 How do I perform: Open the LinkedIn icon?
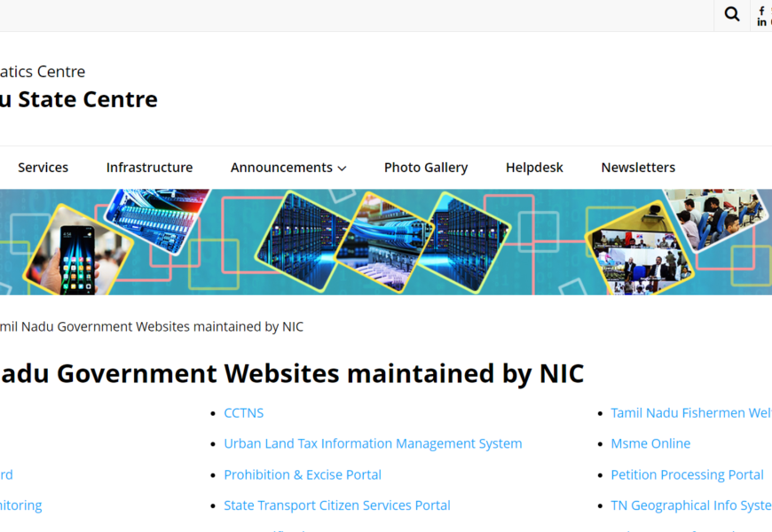[x=761, y=21]
